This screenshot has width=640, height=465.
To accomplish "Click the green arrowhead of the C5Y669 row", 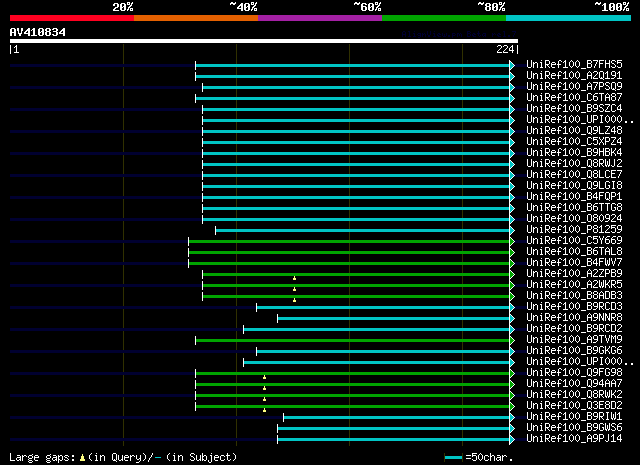I will pos(512,242).
